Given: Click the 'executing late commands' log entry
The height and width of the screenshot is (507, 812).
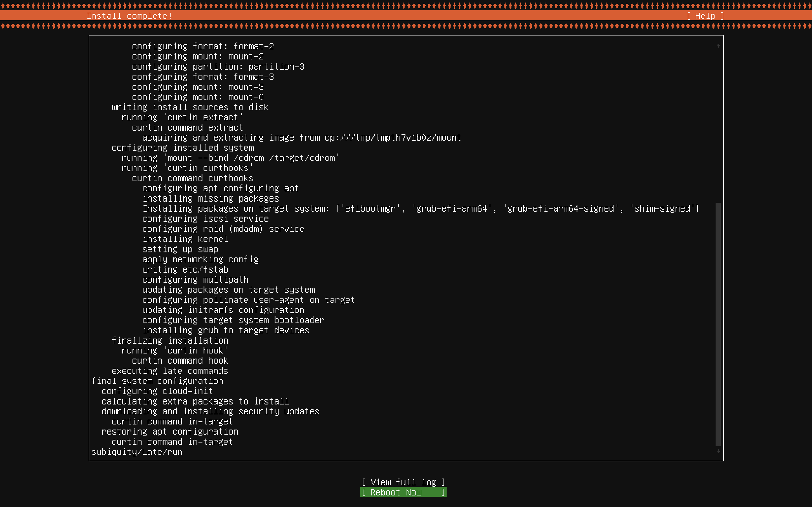Looking at the screenshot, I should point(170,371).
